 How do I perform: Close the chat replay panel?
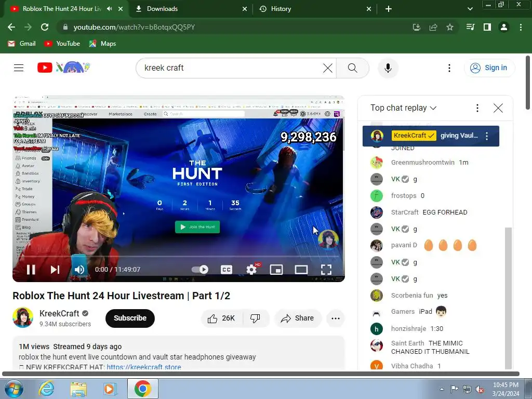pyautogui.click(x=498, y=108)
